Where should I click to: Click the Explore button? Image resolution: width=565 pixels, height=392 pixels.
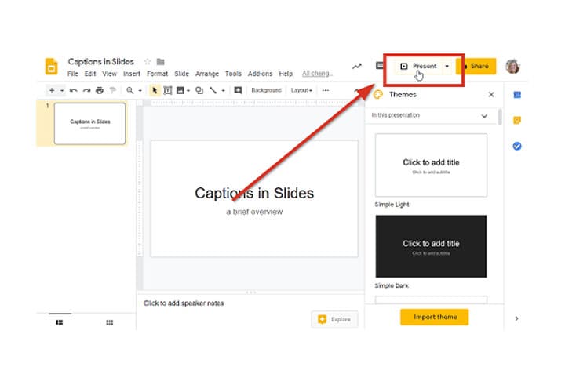[x=335, y=319]
